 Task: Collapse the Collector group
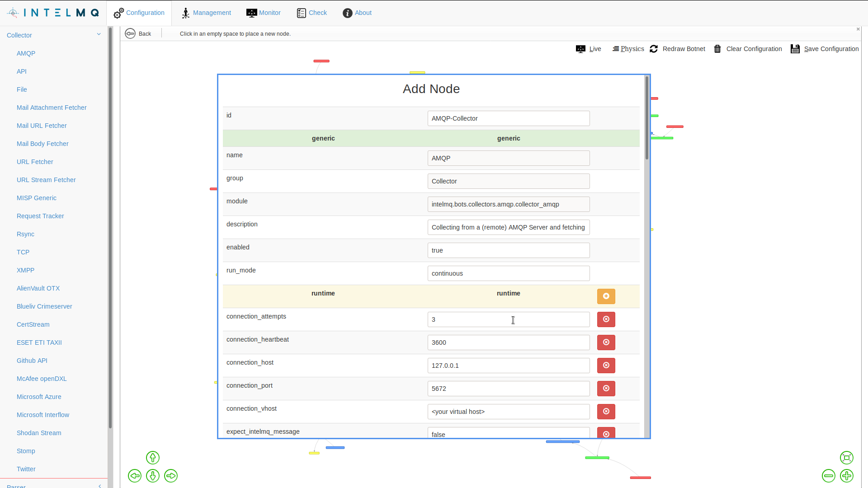(x=54, y=35)
